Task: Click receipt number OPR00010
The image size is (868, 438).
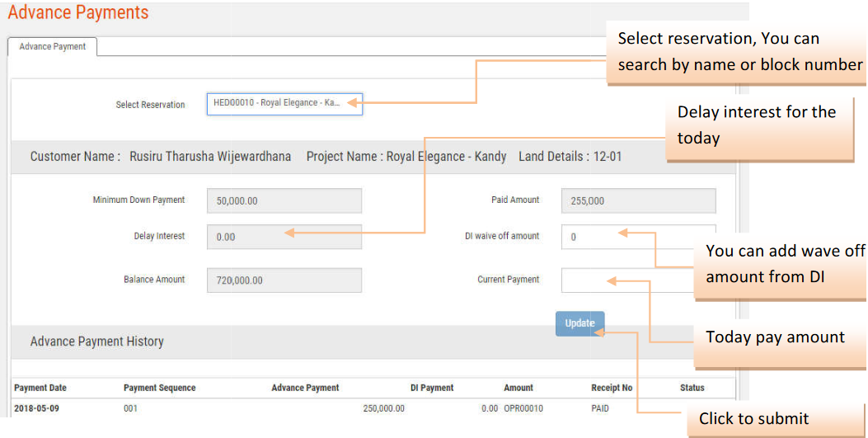Action: click(523, 408)
